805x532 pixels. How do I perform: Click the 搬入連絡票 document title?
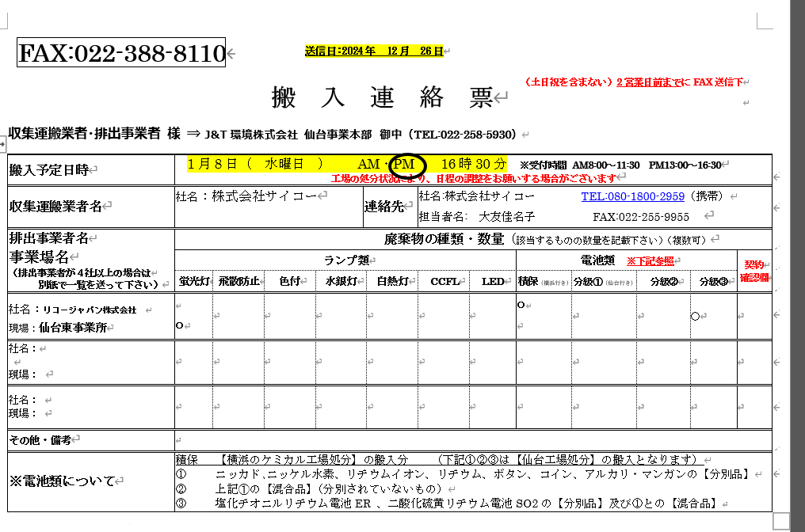382,97
